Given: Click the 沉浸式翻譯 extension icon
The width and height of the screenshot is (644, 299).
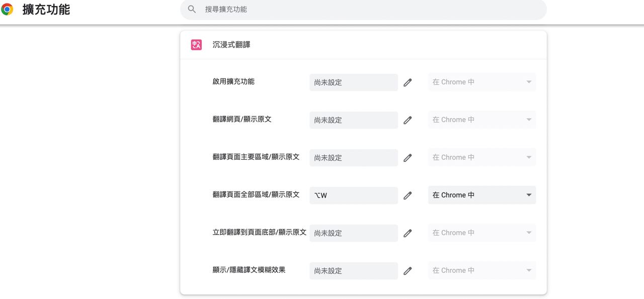Looking at the screenshot, I should (x=196, y=44).
